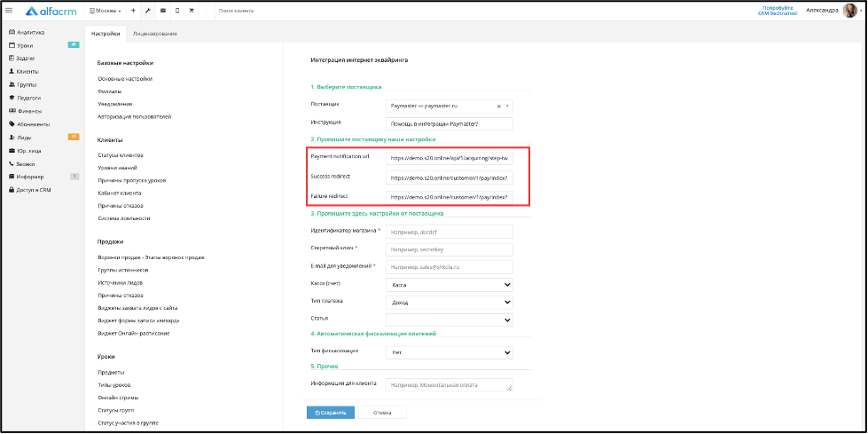This screenshot has width=868, height=434.
Task: Click the E-mail для уведомлений input
Action: tap(449, 267)
